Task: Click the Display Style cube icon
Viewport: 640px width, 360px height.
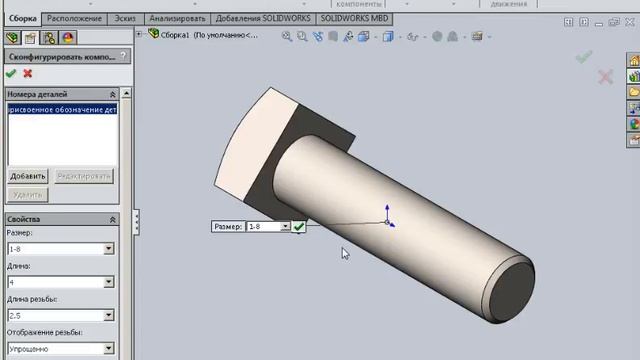Action: (388, 36)
